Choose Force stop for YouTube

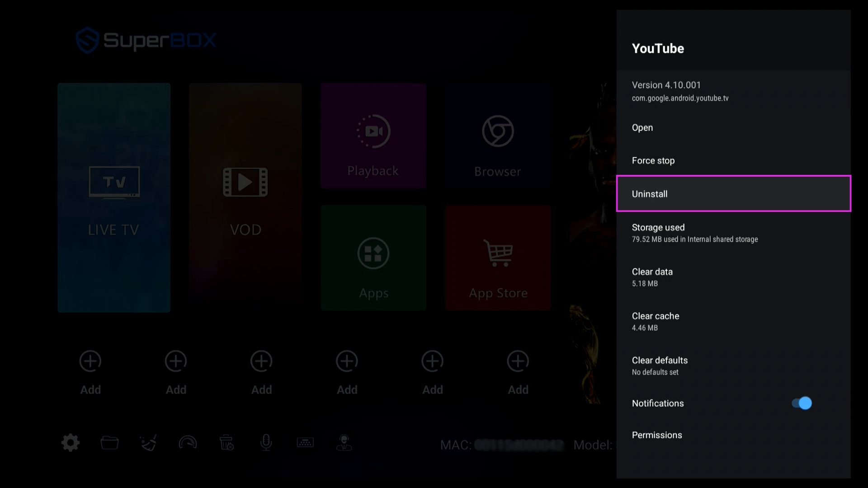pos(733,160)
